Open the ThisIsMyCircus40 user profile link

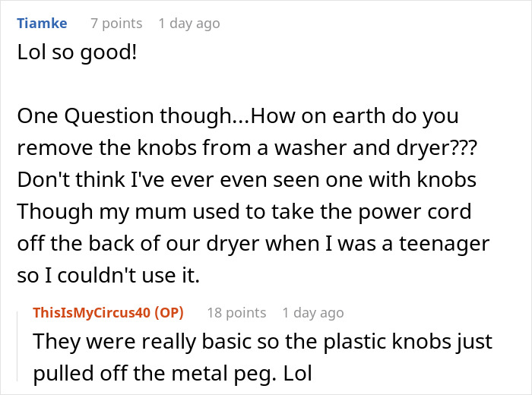(92, 312)
